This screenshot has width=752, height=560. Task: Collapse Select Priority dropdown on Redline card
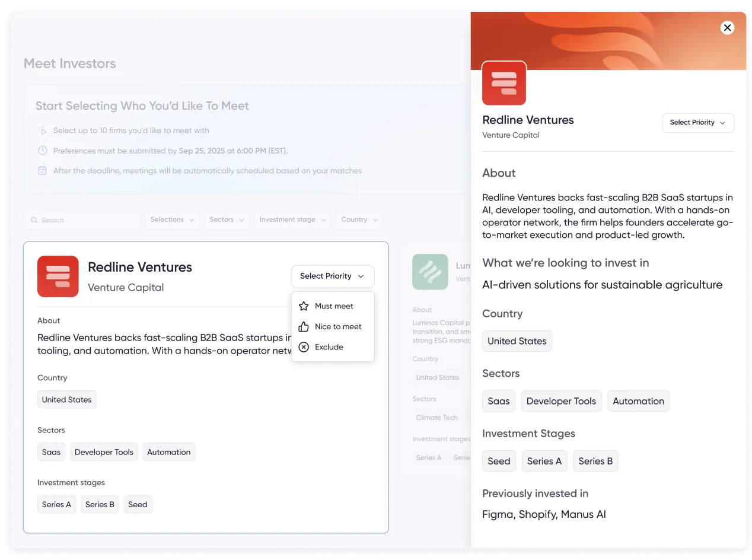(333, 276)
